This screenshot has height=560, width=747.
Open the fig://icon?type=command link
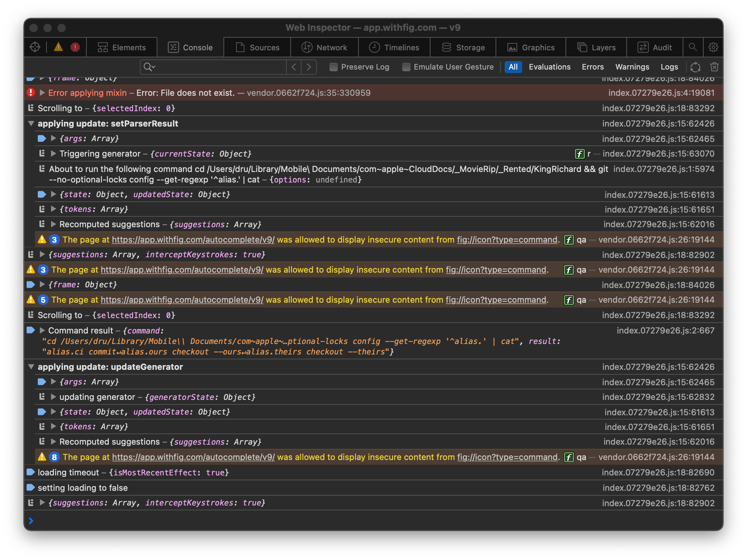point(507,240)
